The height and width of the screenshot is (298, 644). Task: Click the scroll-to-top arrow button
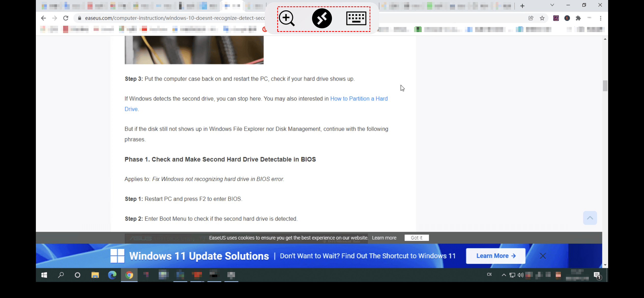click(590, 218)
